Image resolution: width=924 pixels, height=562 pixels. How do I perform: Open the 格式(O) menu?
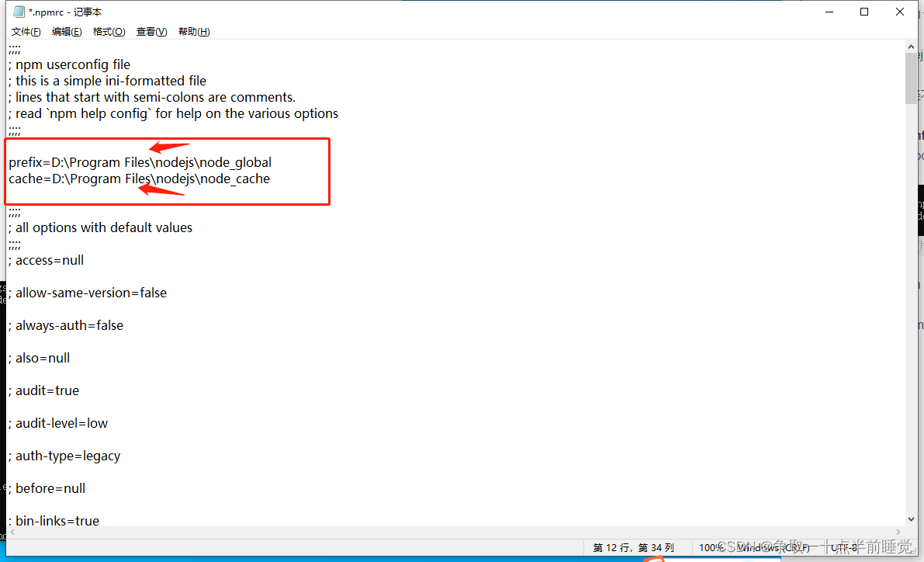109,31
